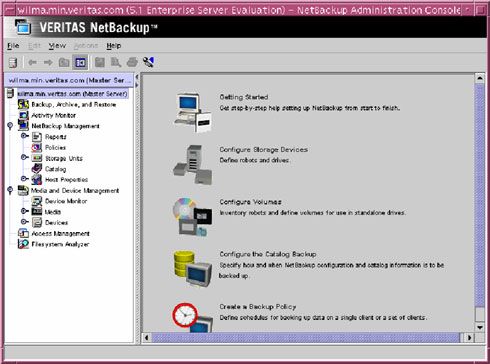The height and width of the screenshot is (364, 490).
Task: Select Policies in the tree
Action: (55, 147)
